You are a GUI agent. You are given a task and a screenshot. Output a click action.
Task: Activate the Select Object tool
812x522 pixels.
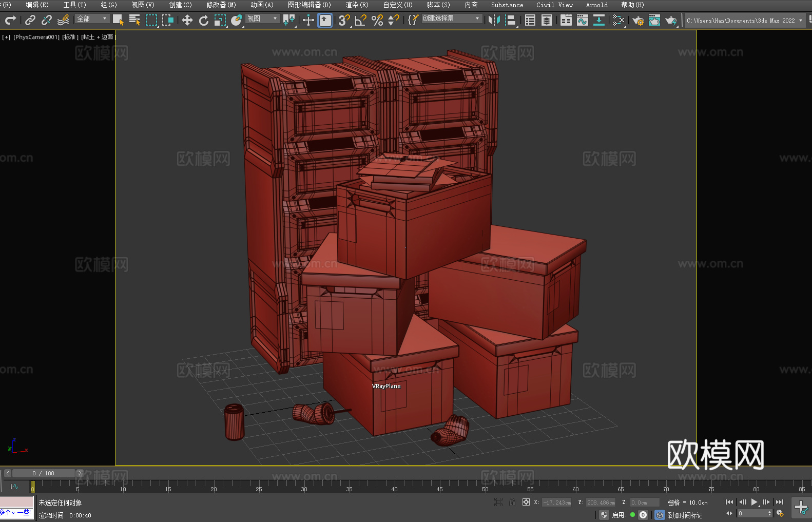coord(118,20)
